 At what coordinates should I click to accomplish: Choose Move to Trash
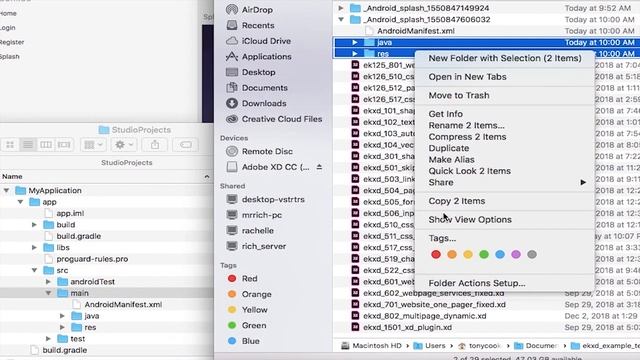coord(505,95)
